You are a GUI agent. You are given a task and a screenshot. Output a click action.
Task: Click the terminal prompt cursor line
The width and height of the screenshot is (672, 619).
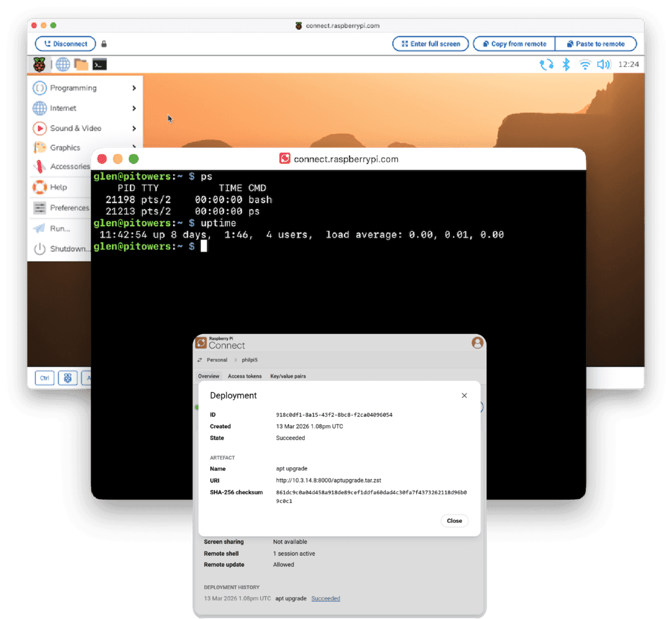pos(150,246)
